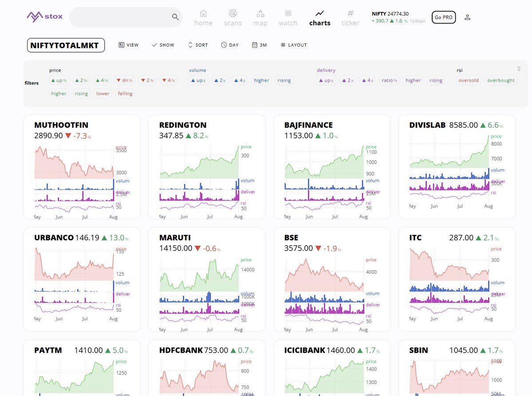Toggle delivery ratio % filter
532x396 pixels.
389,80
